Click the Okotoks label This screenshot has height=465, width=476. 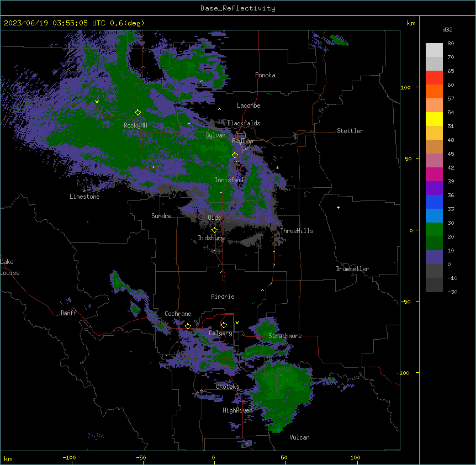228,387
